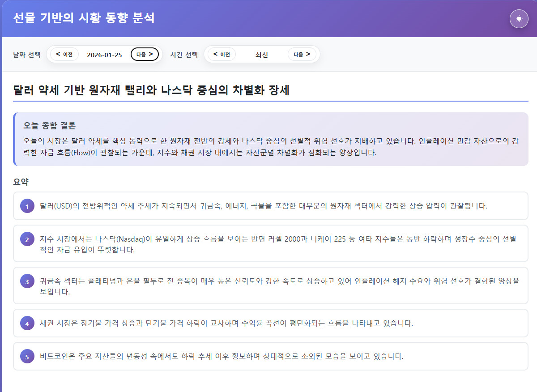Click the '오늘 종합 결론' conclusion heading

(x=50, y=125)
